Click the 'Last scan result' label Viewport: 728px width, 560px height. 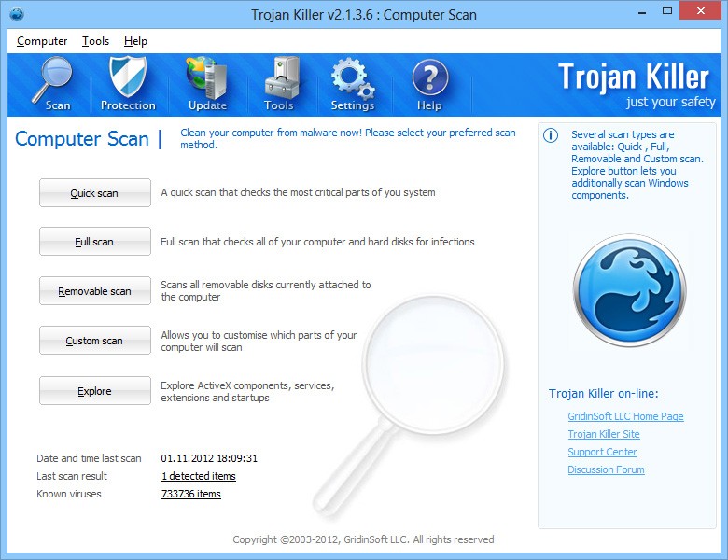coord(72,476)
